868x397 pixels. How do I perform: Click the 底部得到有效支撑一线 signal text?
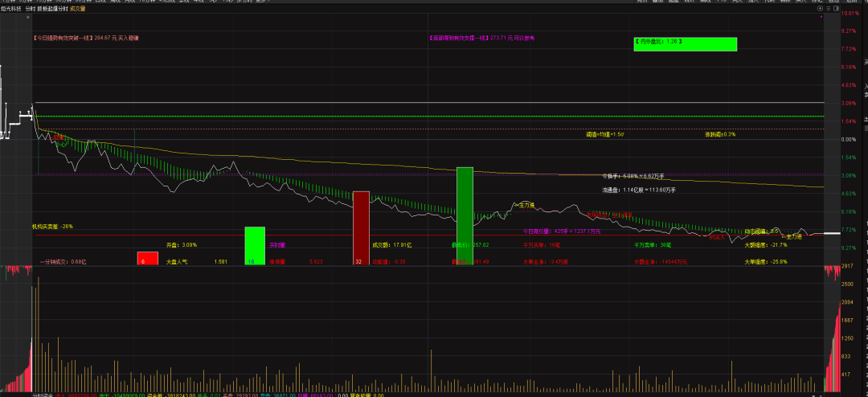[x=459, y=39]
